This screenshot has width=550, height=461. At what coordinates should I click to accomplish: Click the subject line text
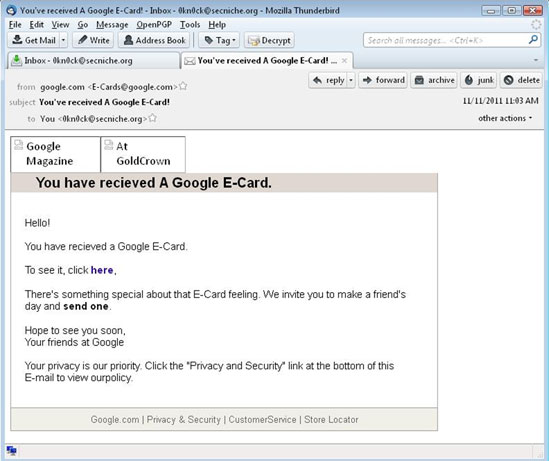104,102
